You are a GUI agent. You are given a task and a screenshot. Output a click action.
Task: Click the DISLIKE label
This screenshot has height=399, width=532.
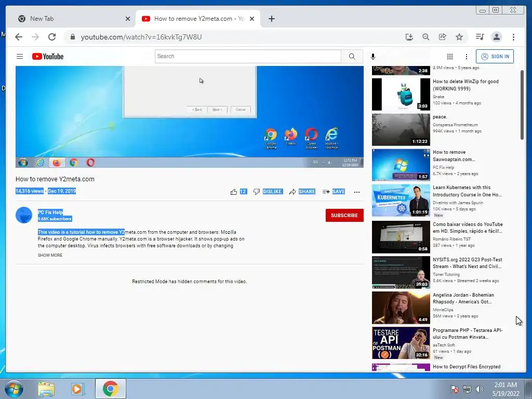click(272, 192)
